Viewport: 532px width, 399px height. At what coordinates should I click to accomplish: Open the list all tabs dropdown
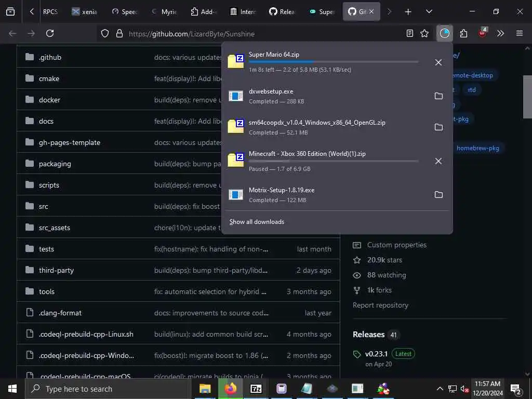(429, 12)
